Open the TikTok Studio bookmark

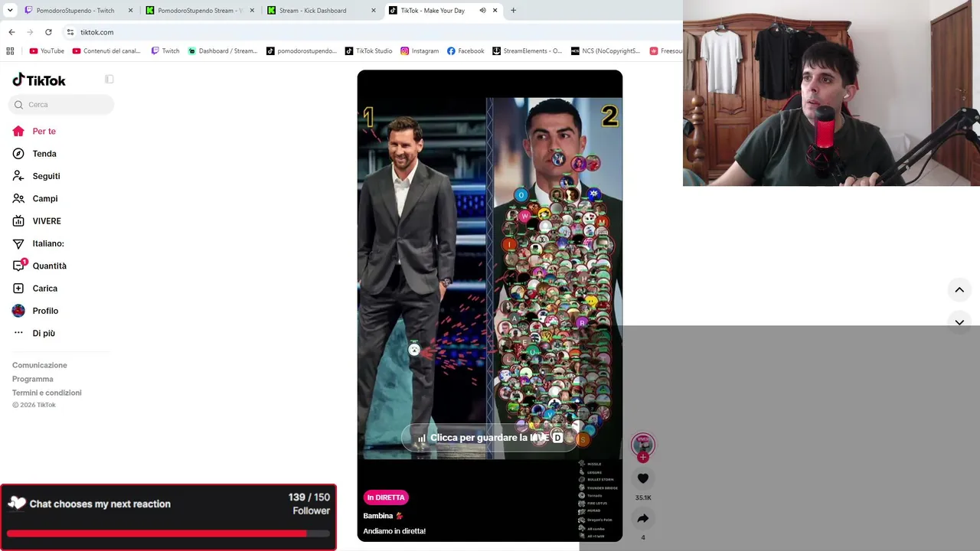[x=368, y=51]
